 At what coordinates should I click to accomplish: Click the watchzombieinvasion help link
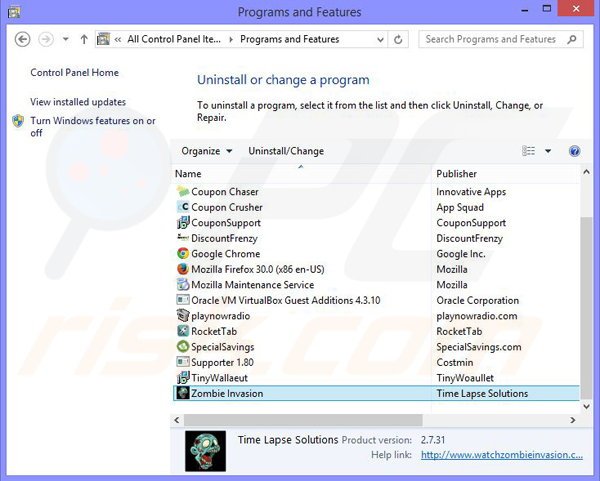500,455
